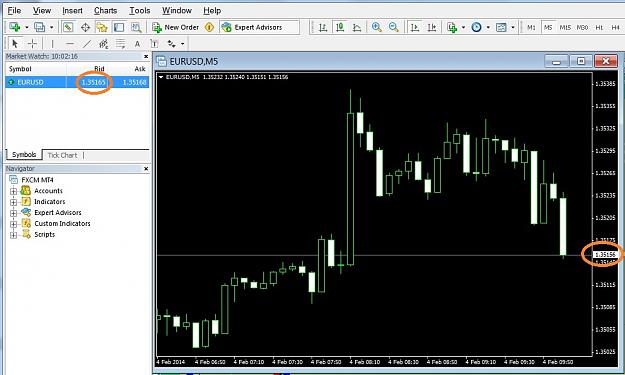Click the Periods clock icon
Viewport: 625px width, 375px height.
[x=476, y=27]
